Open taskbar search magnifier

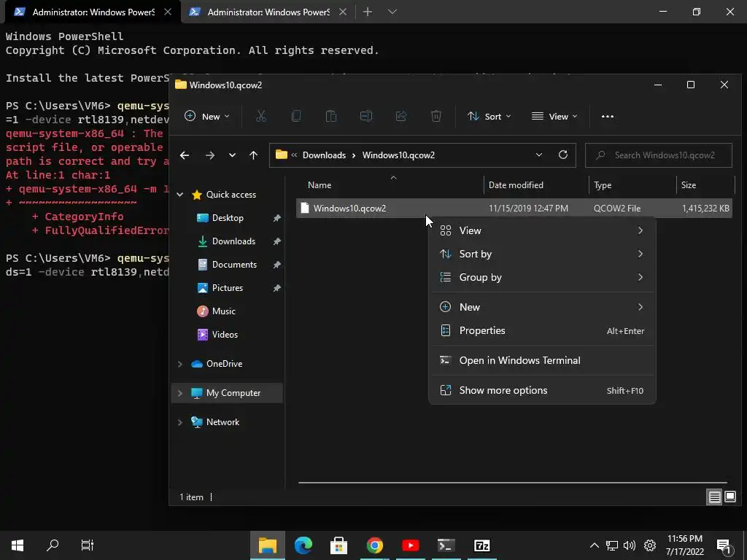pos(53,545)
